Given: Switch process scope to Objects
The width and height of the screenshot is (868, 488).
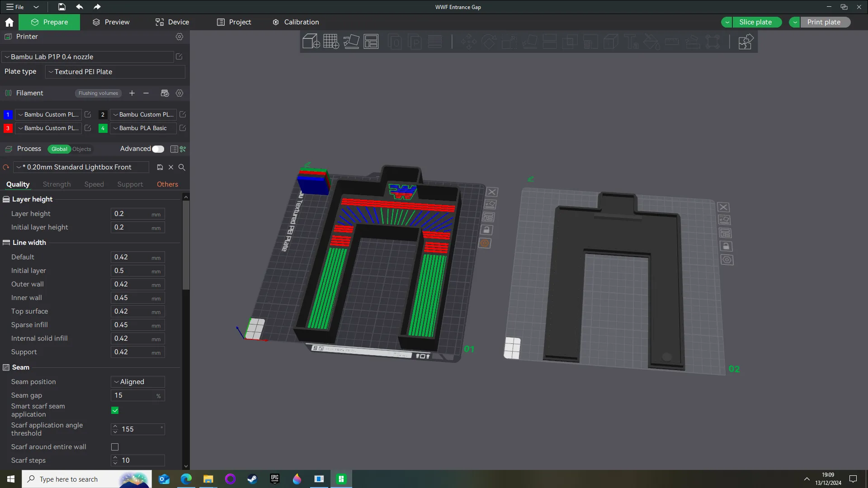Looking at the screenshot, I should tap(81, 149).
